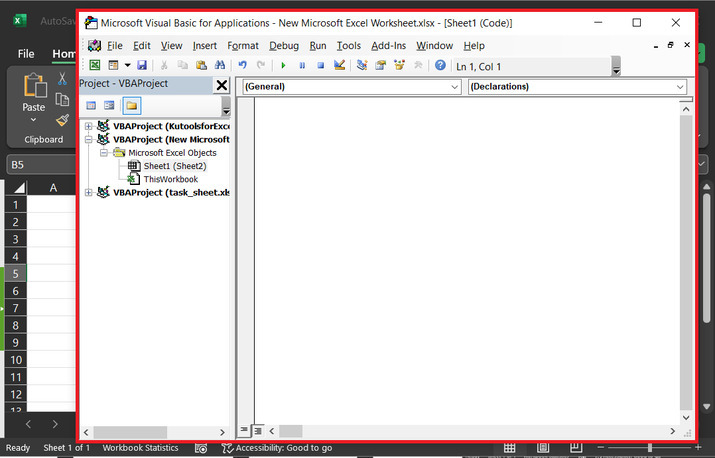
Task: Toggle Design Mode icon
Action: (339, 65)
